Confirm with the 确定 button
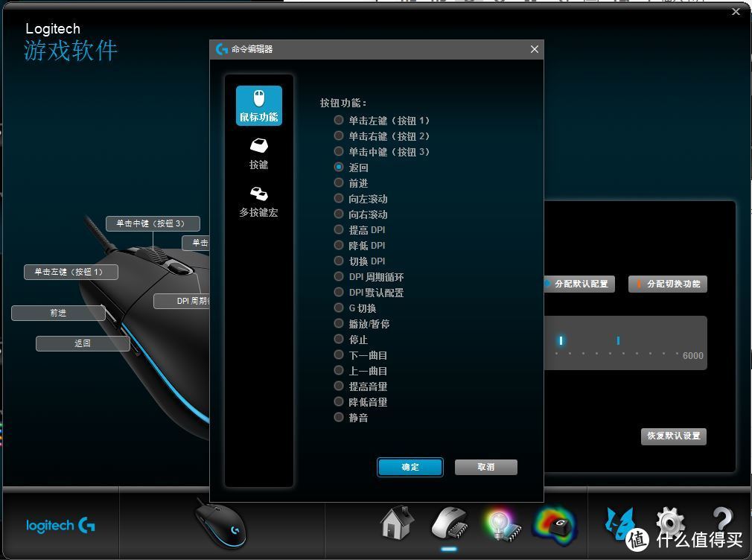The image size is (752, 560). coord(410,467)
